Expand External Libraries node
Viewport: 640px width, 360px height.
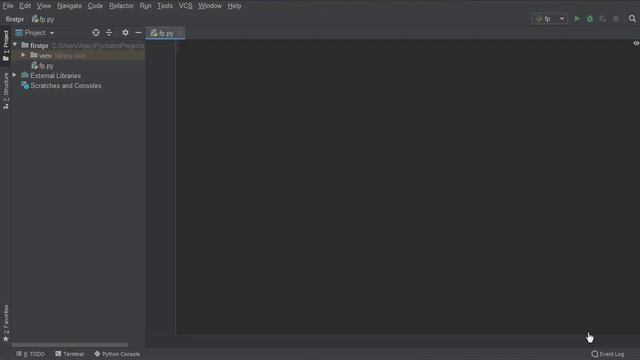click(x=15, y=75)
